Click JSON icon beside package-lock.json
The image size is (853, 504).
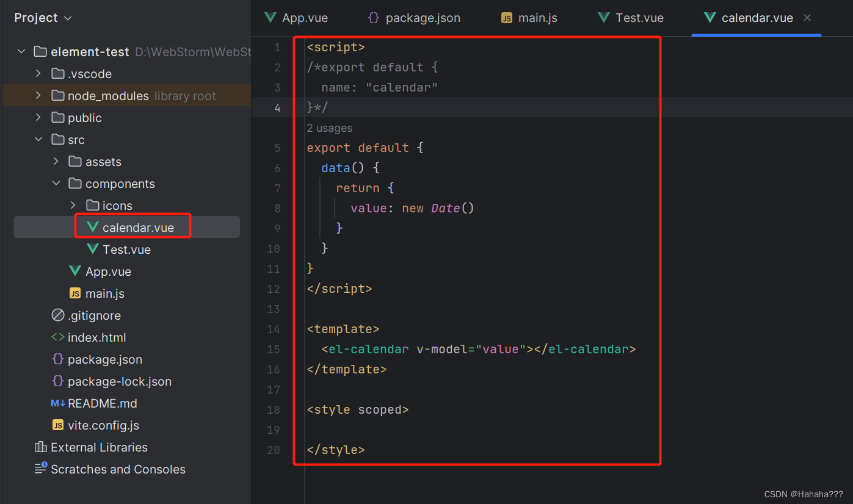pyautogui.click(x=58, y=381)
